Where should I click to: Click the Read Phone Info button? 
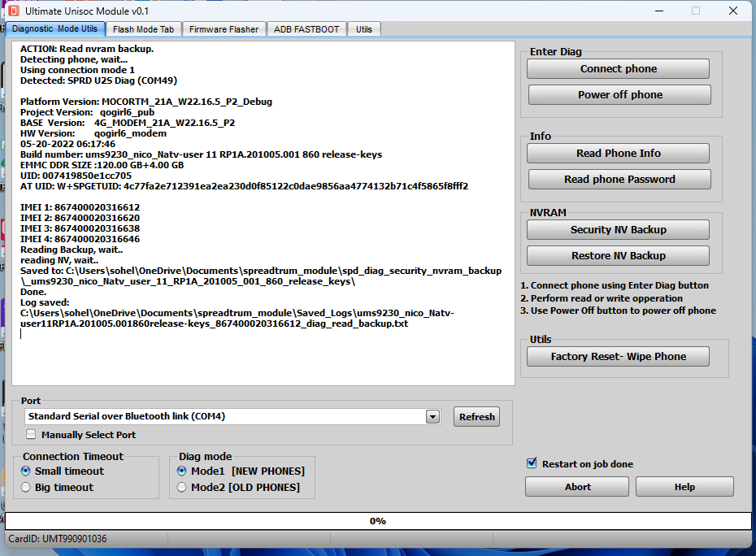tap(618, 154)
